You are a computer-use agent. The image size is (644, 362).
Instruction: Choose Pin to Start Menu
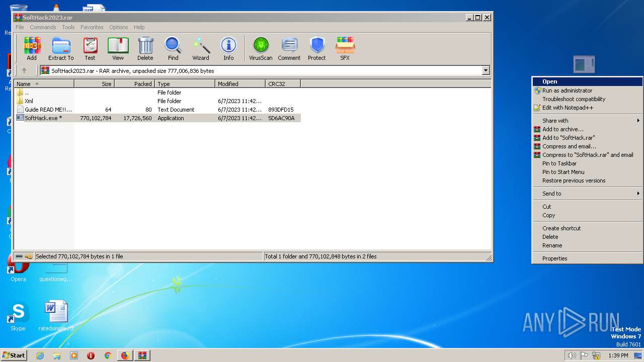(x=587, y=172)
